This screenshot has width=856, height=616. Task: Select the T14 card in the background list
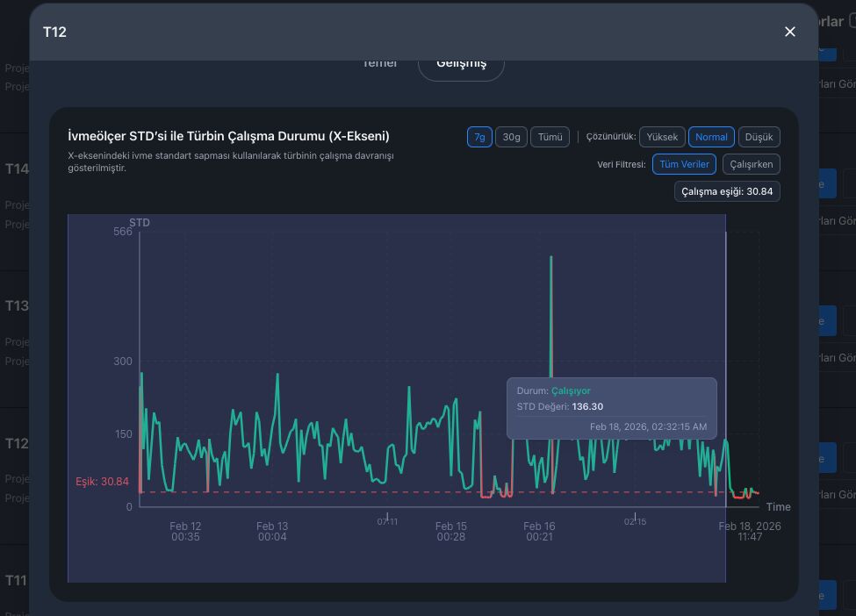(x=17, y=169)
